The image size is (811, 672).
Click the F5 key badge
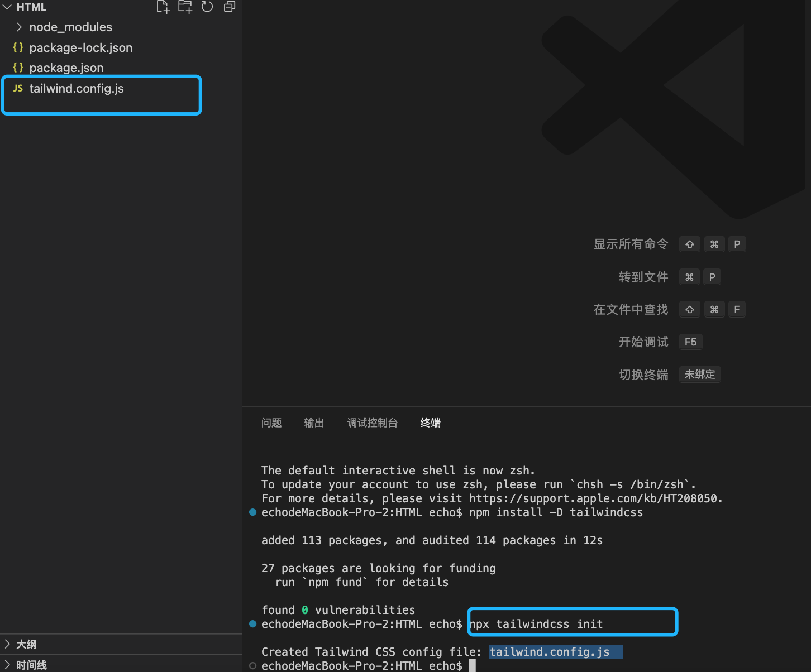pos(691,342)
